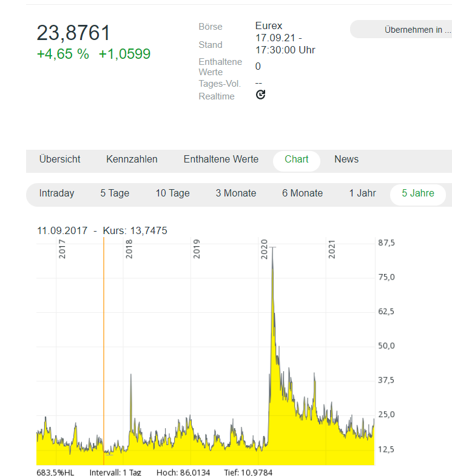Viewport: 452px width, 476px height.
Task: Switch to the Übersicht tab
Action: coord(59,159)
